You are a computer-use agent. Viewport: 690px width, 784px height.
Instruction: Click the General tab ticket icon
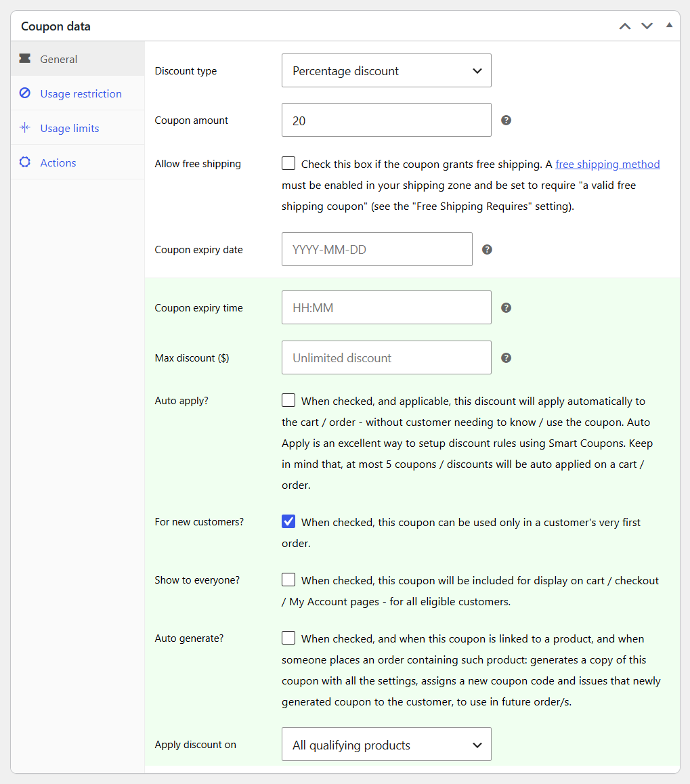pyautogui.click(x=25, y=58)
